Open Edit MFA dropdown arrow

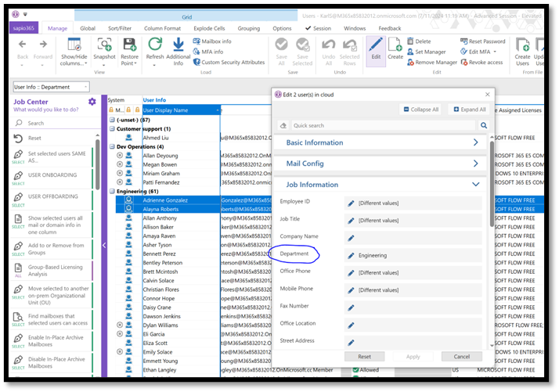(495, 52)
